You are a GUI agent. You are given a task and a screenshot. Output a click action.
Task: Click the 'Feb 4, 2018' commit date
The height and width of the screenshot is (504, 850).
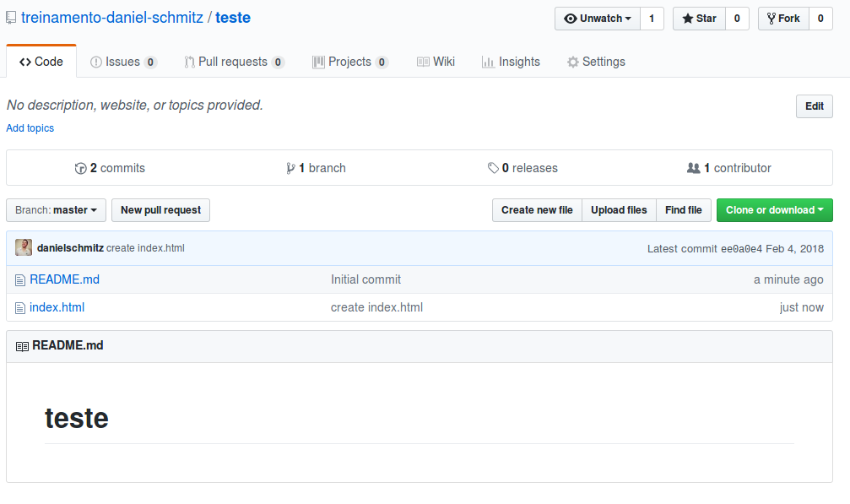(x=794, y=249)
